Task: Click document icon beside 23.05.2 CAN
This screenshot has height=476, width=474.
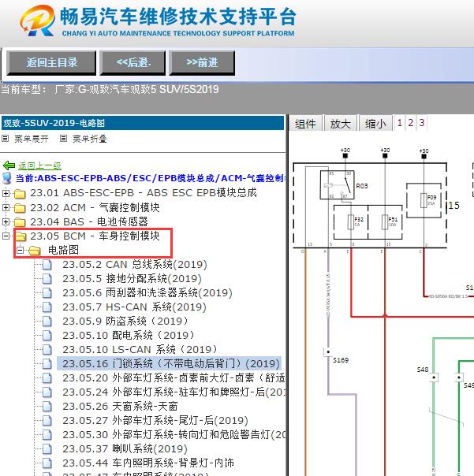Action: 47,265
